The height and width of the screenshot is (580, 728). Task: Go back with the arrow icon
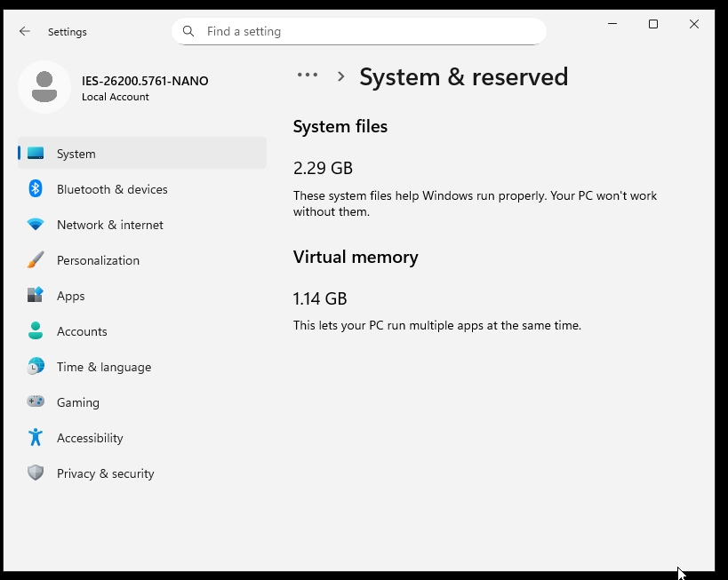[x=25, y=32]
